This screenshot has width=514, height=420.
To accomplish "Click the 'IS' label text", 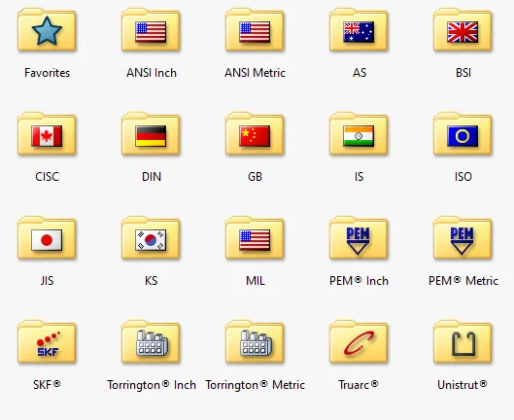I will [x=359, y=177].
